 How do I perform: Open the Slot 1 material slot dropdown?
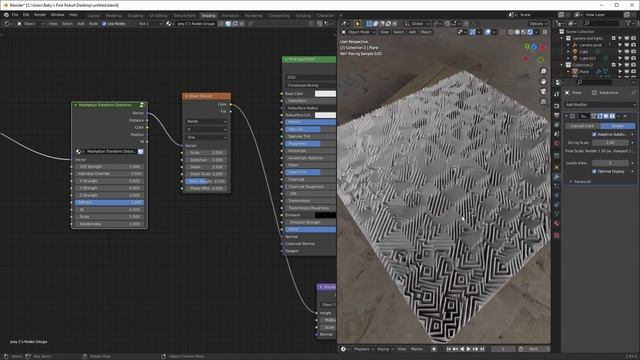pos(149,24)
